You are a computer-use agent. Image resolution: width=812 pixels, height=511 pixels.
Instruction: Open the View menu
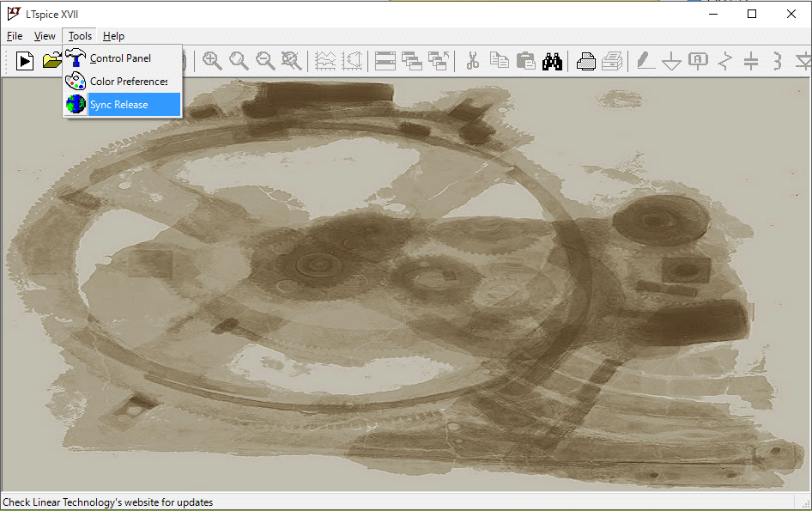tap(45, 36)
